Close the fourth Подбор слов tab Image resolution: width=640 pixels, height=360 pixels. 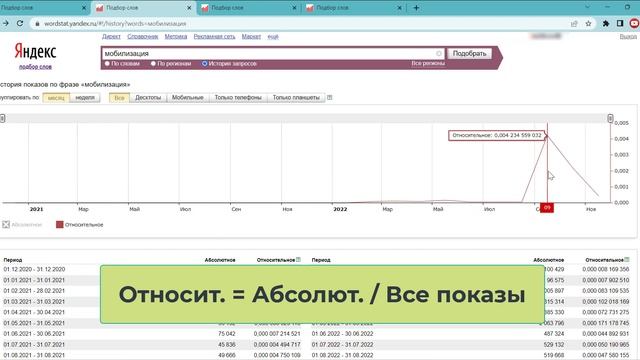400,8
